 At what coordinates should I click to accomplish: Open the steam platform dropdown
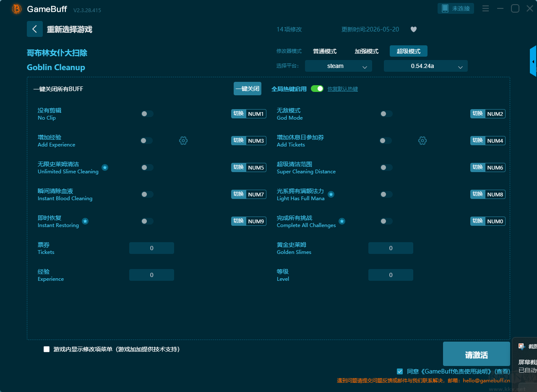[339, 66]
